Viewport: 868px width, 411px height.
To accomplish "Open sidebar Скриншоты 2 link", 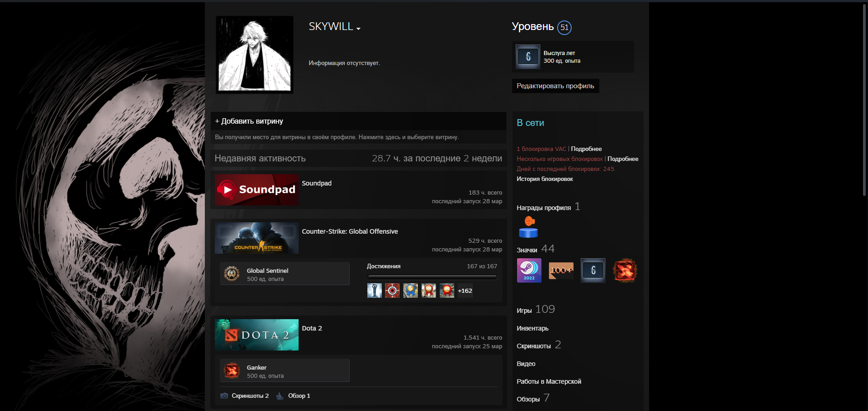I will pyautogui.click(x=539, y=345).
